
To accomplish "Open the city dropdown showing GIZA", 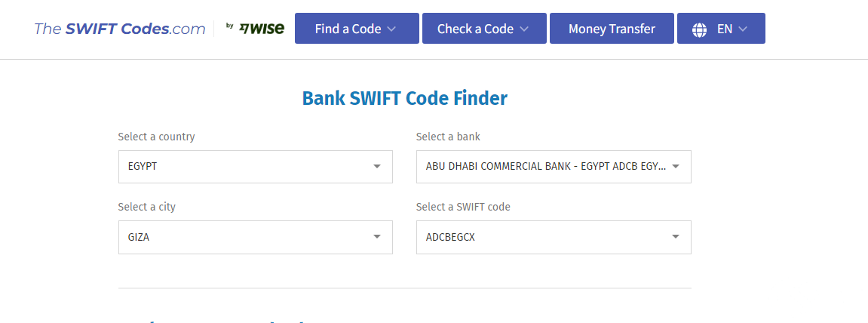I will tap(255, 237).
